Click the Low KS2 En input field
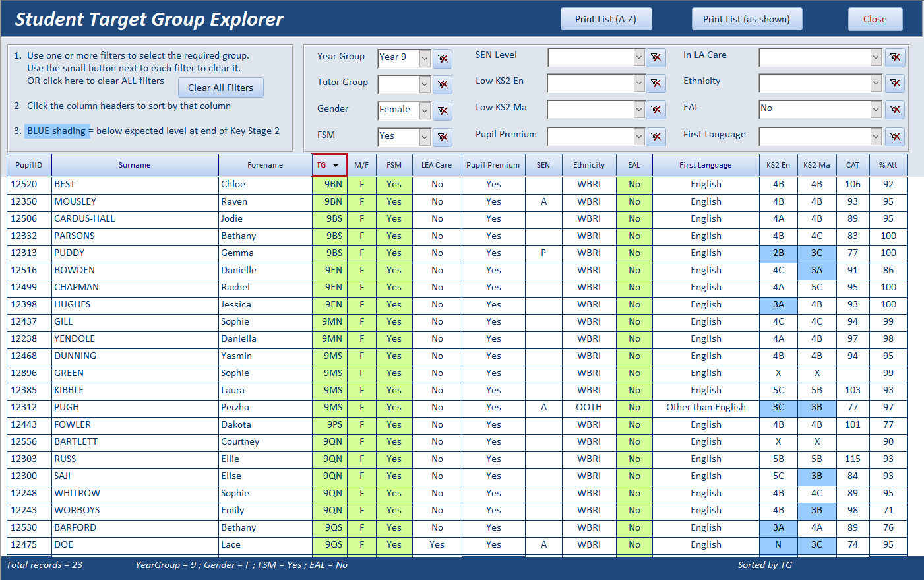 [x=590, y=83]
